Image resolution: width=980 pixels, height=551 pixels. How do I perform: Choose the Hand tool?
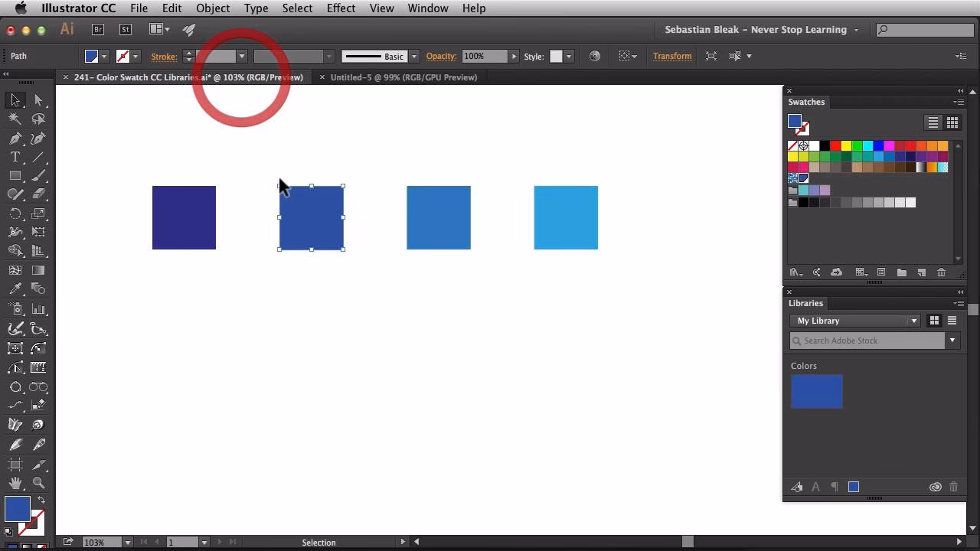(17, 483)
